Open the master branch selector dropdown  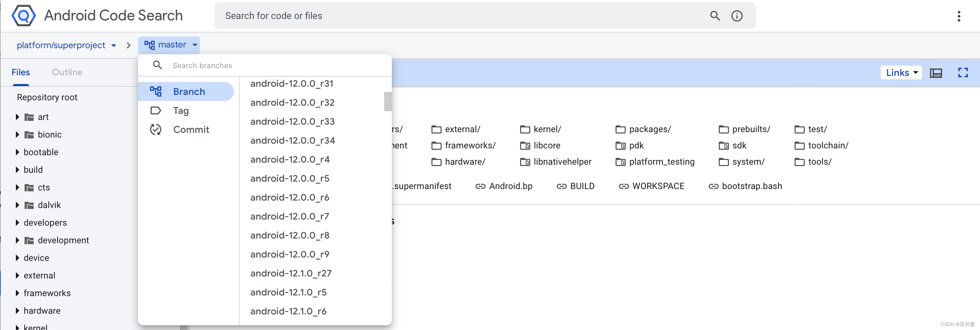click(x=169, y=45)
